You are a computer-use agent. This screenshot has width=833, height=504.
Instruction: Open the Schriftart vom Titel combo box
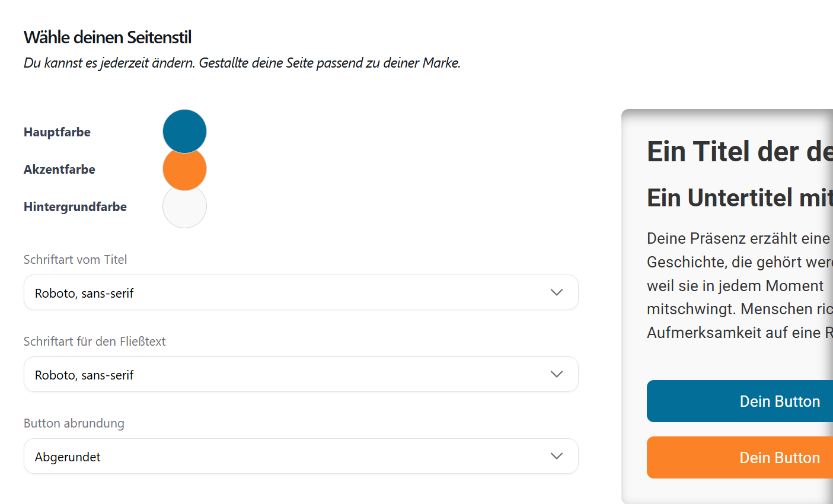pyautogui.click(x=285, y=292)
